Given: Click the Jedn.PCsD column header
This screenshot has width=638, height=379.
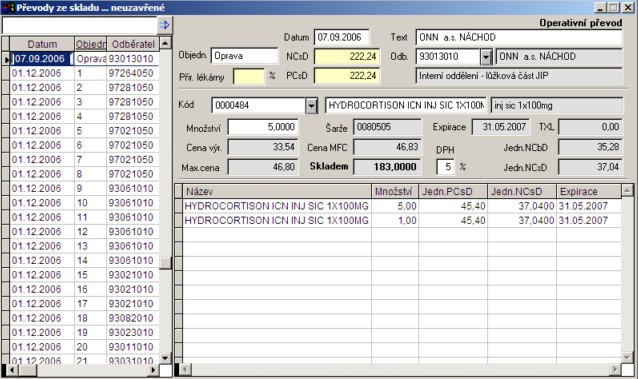Looking at the screenshot, I should 452,191.
